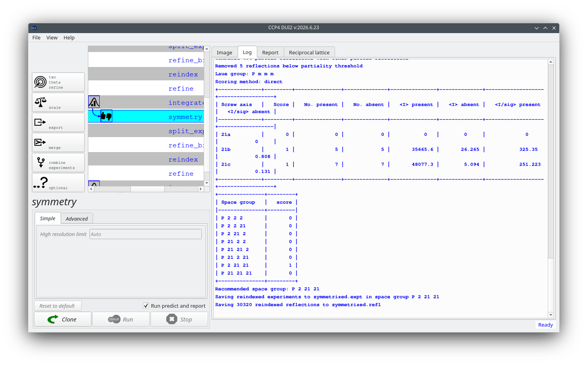Click step tree scrollbar down arrow
The image size is (588, 366).
click(207, 183)
